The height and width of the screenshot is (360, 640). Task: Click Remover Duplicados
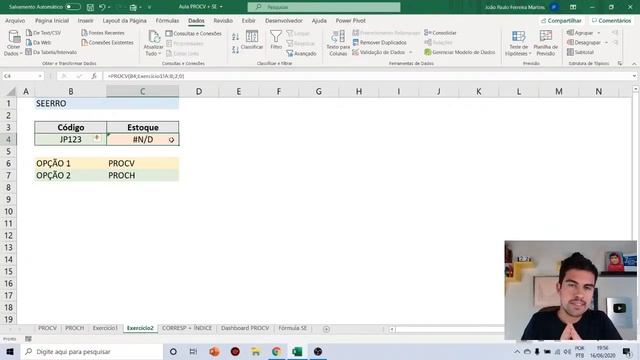380,42
